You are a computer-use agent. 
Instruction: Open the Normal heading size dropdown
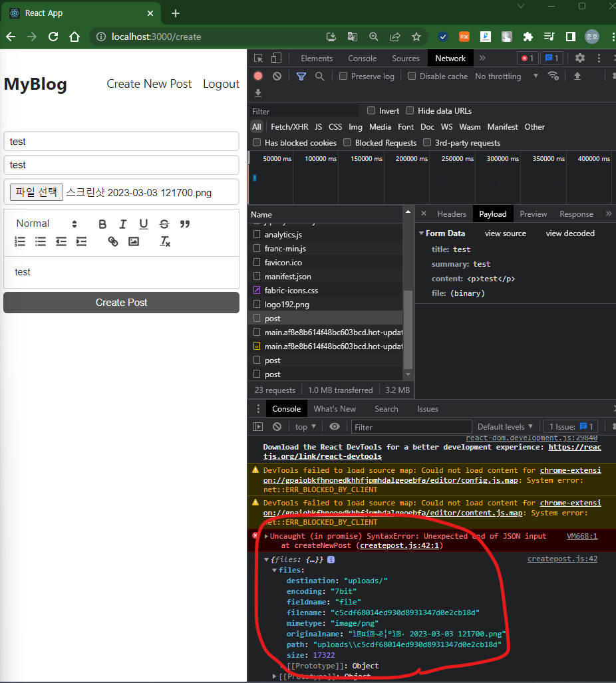pos(47,223)
